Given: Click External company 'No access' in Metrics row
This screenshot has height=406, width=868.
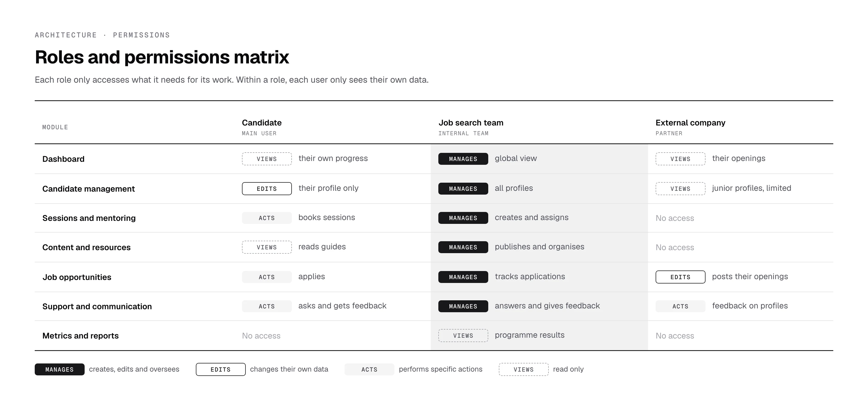Looking at the screenshot, I should tap(675, 336).
